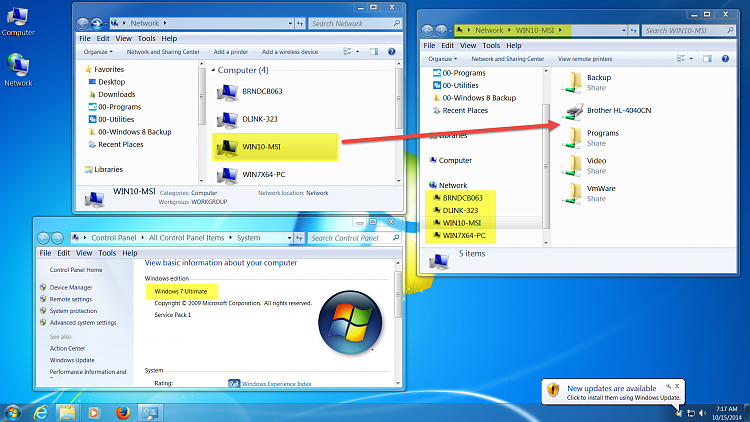Image resolution: width=750 pixels, height=422 pixels.
Task: Toggle preview pane in WIN10-MSI window
Action: tap(707, 59)
